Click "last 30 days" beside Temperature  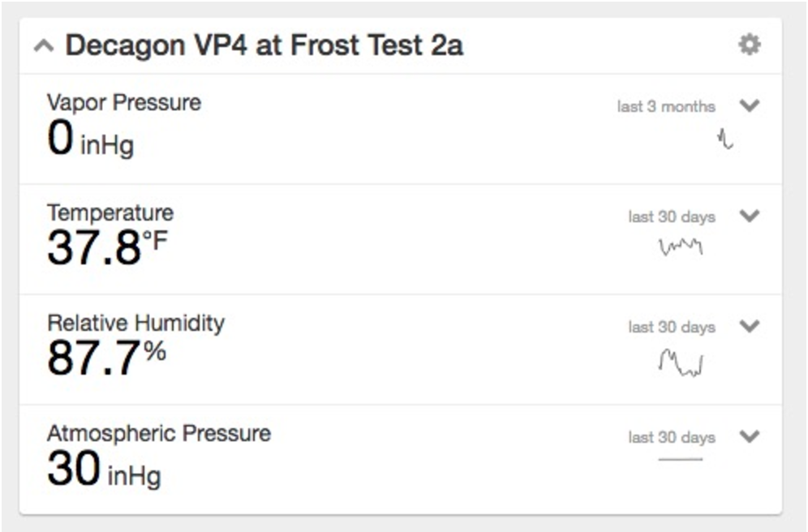(x=671, y=217)
